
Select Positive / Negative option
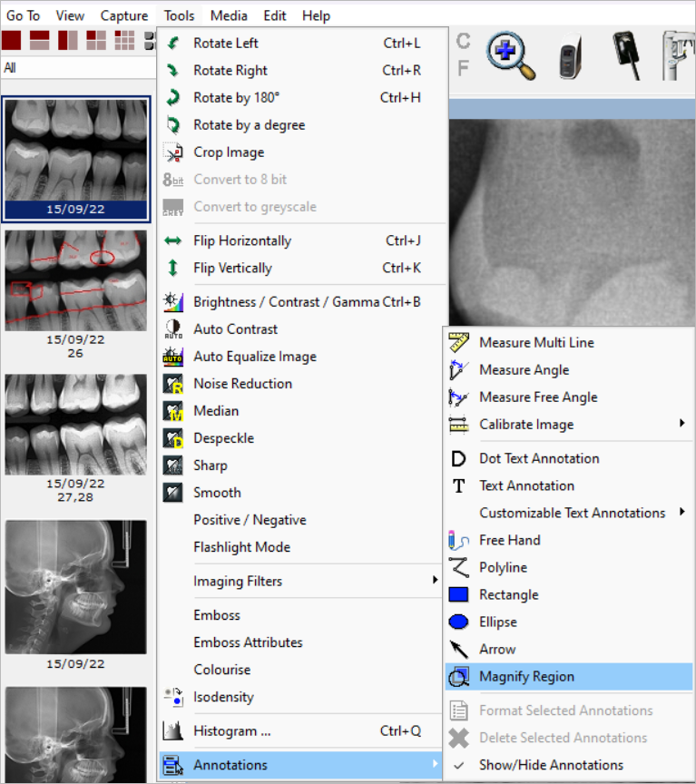[x=250, y=520]
